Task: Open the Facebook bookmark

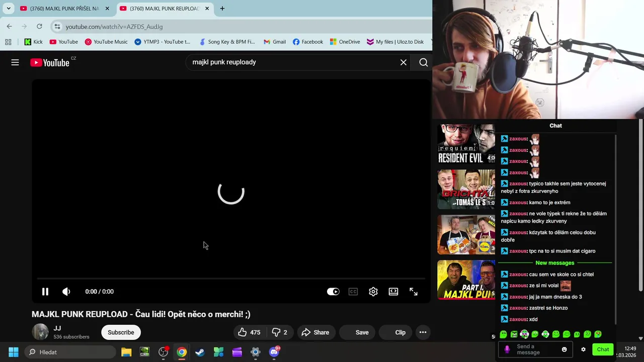Action: coord(307,42)
